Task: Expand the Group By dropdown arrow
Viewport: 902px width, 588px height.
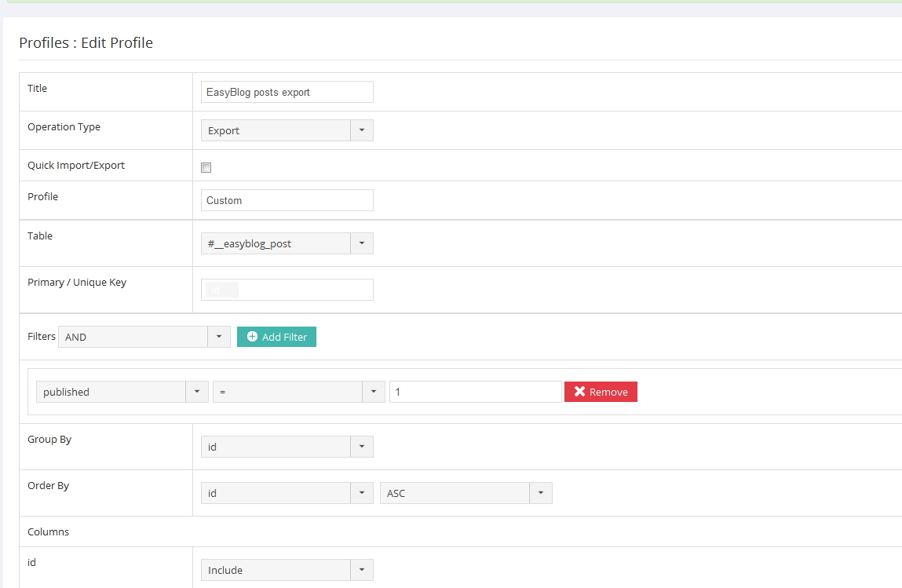Action: coord(361,447)
